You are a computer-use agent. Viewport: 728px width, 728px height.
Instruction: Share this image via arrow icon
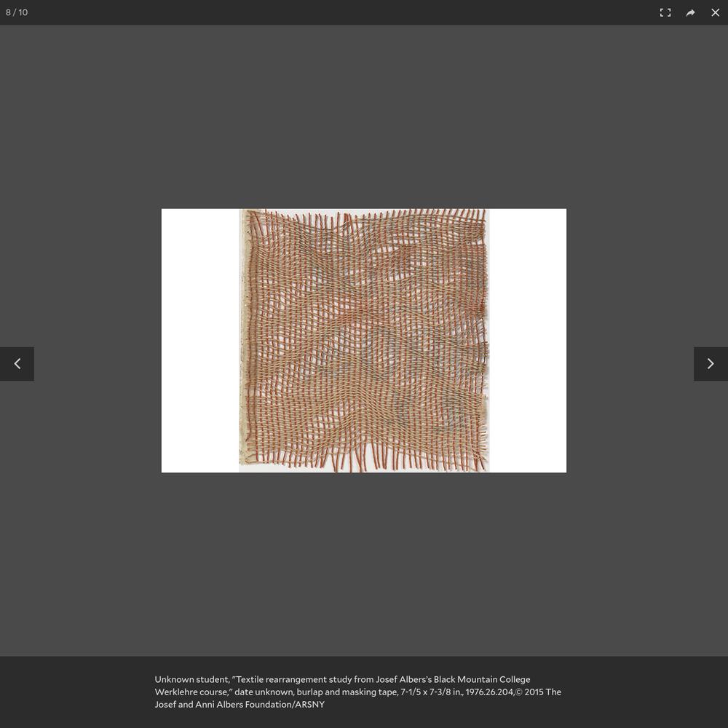[x=690, y=12]
